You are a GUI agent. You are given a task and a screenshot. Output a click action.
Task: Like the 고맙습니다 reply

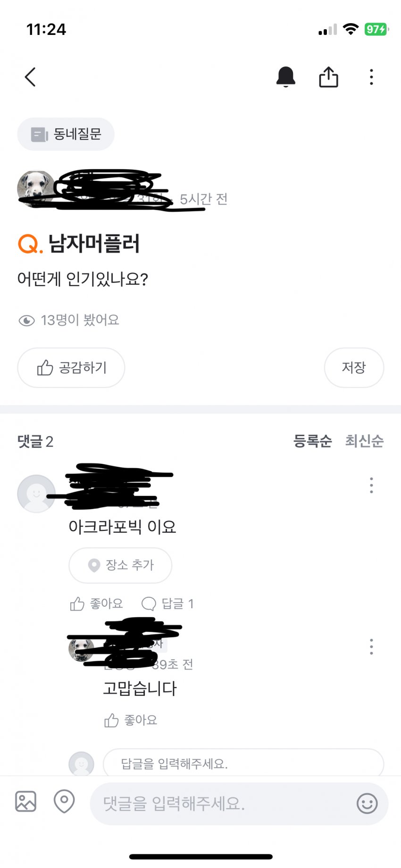[x=131, y=720]
